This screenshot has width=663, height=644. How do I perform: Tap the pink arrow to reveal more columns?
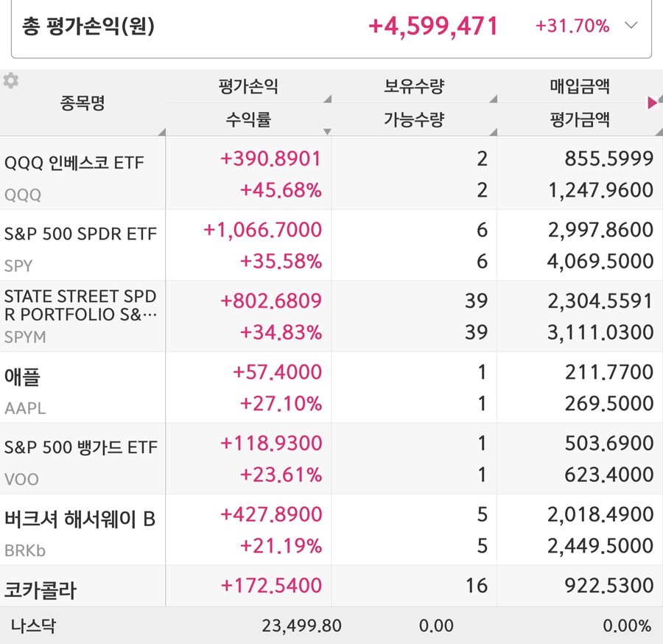tap(652, 103)
